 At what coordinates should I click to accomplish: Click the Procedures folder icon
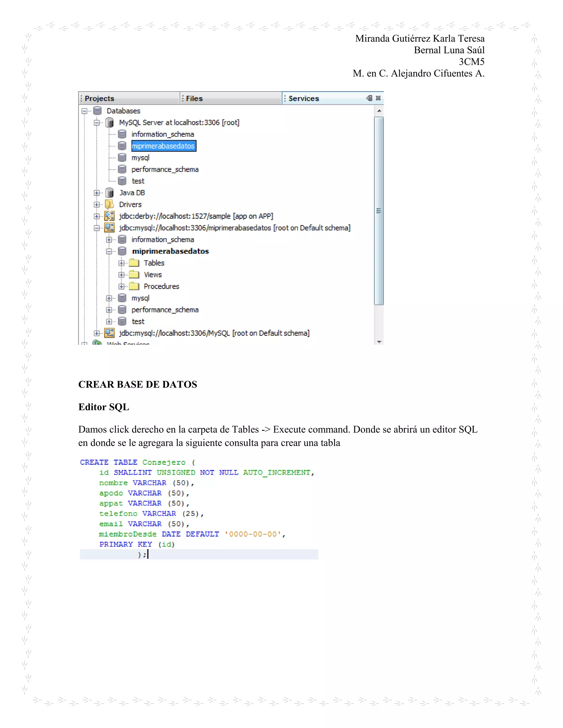pyautogui.click(x=134, y=286)
